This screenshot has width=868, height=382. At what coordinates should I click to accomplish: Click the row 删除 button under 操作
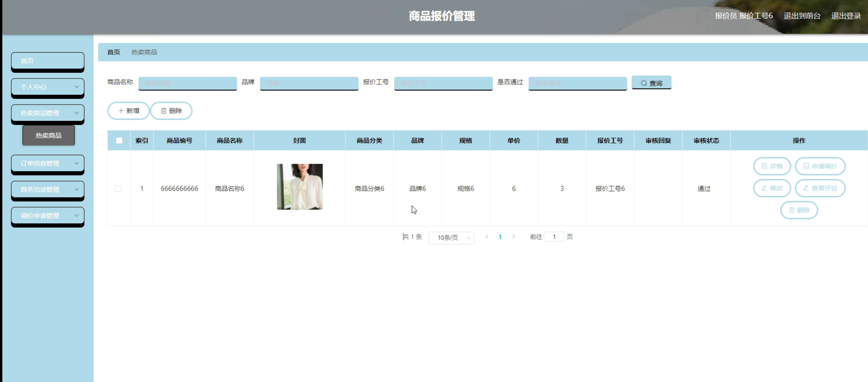799,210
